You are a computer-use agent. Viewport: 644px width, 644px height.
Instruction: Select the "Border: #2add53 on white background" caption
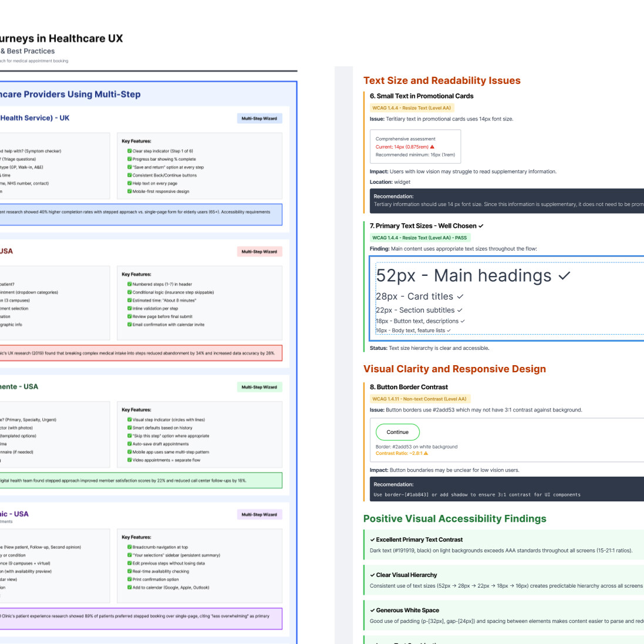click(x=416, y=447)
